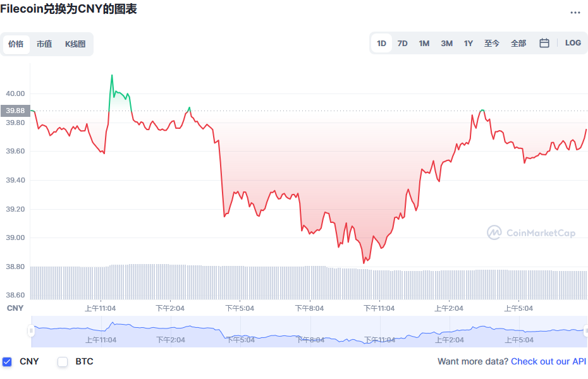The image size is (588, 379).
Task: Click the green peak above 40.00
Action: [112, 76]
